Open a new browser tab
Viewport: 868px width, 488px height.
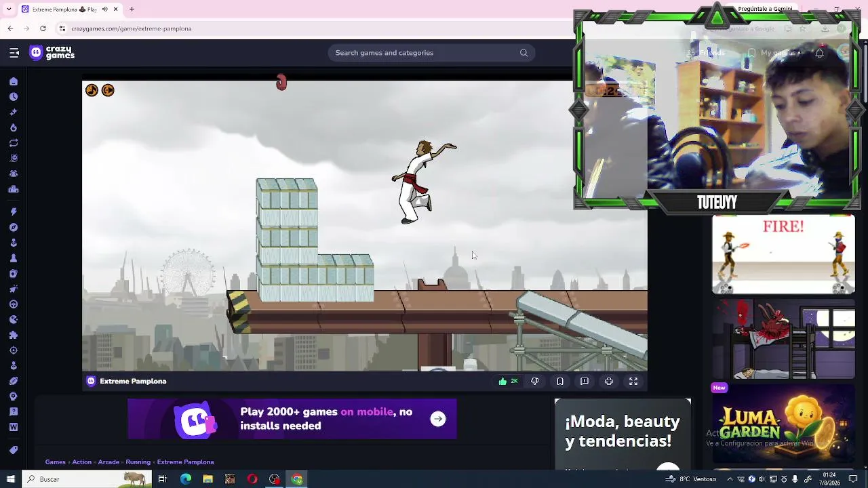[x=132, y=9]
